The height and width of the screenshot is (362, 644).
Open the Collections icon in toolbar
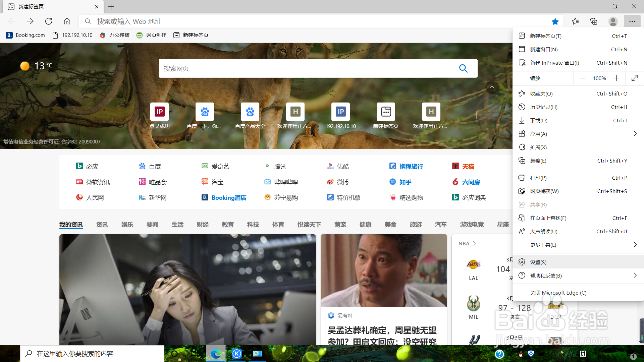[x=594, y=21]
